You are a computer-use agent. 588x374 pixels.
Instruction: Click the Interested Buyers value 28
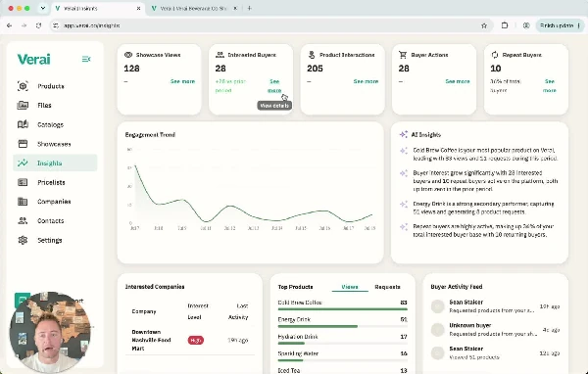[220, 69]
